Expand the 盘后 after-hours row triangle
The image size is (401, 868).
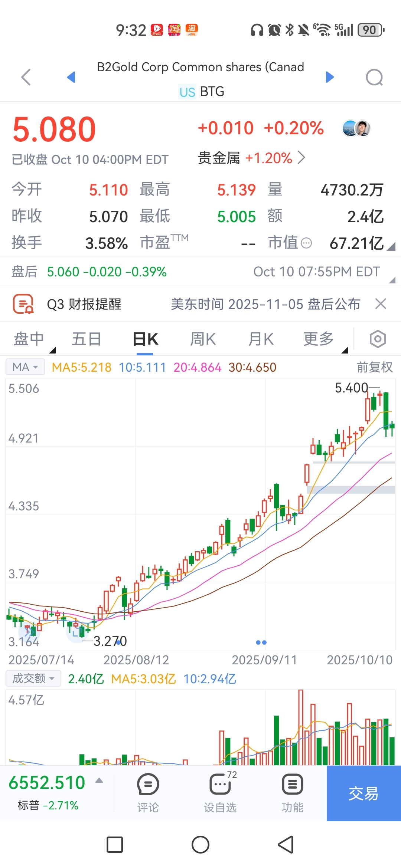(392, 280)
